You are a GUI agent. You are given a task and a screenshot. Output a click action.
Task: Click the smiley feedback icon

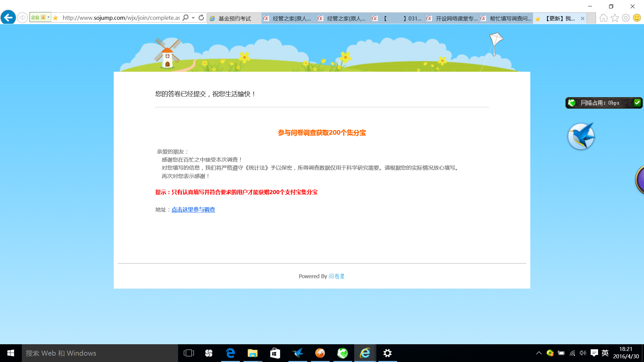click(637, 18)
